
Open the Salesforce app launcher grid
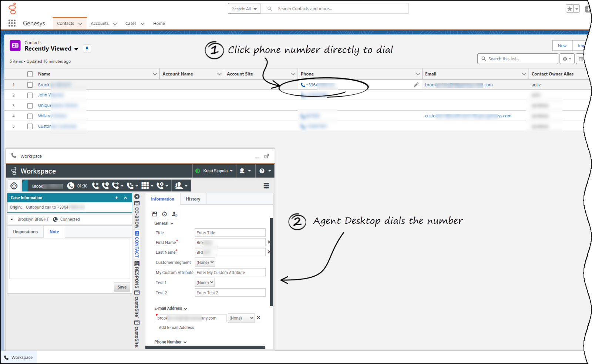click(12, 23)
